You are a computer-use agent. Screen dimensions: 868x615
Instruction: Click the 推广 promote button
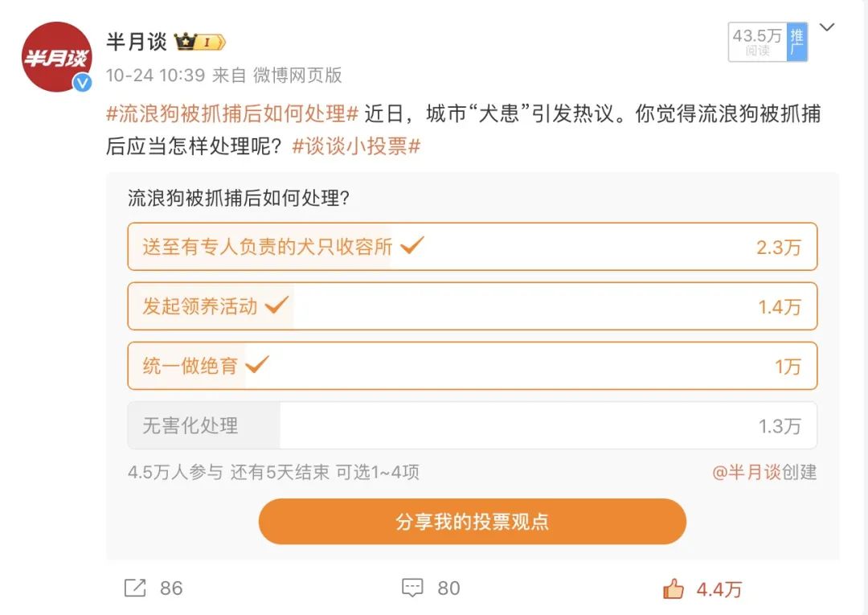tap(796, 42)
